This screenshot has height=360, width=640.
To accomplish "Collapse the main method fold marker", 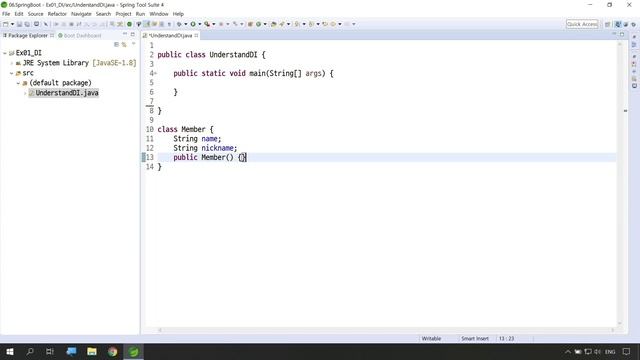I will coord(156,73).
